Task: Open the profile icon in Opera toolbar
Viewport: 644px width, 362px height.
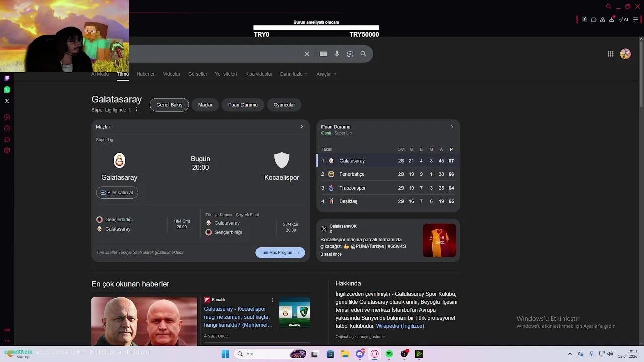Action: click(x=602, y=20)
